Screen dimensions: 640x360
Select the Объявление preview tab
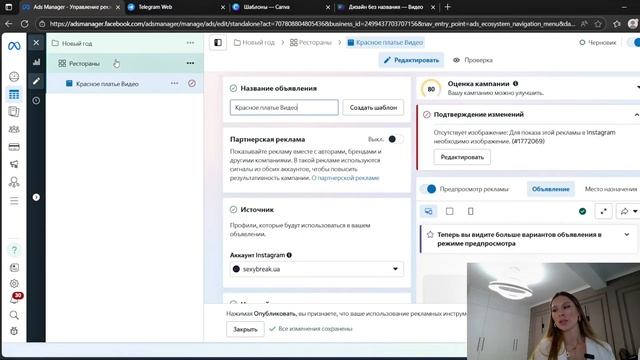pos(551,189)
